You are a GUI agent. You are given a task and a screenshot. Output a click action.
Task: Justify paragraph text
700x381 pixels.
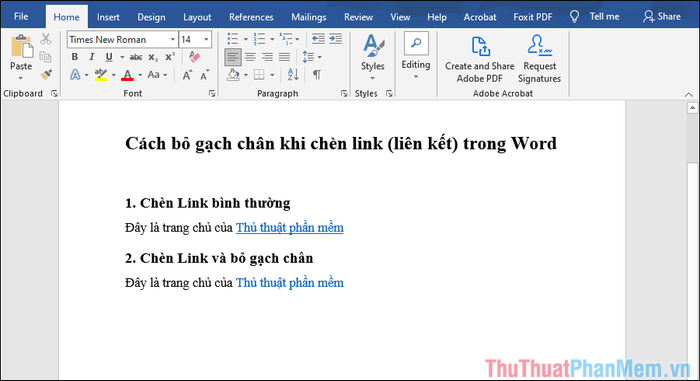pyautogui.click(x=284, y=57)
